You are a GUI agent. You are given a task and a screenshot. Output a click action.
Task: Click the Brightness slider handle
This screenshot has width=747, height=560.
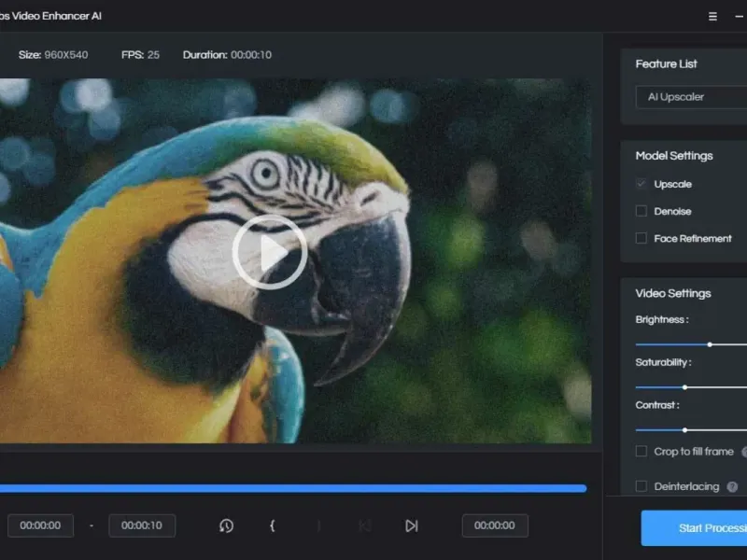710,344
